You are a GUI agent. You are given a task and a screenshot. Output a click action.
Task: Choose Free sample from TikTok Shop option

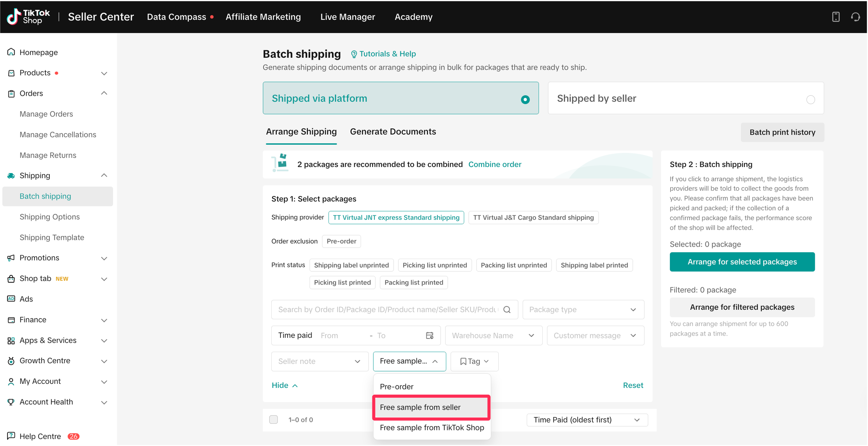click(x=432, y=428)
